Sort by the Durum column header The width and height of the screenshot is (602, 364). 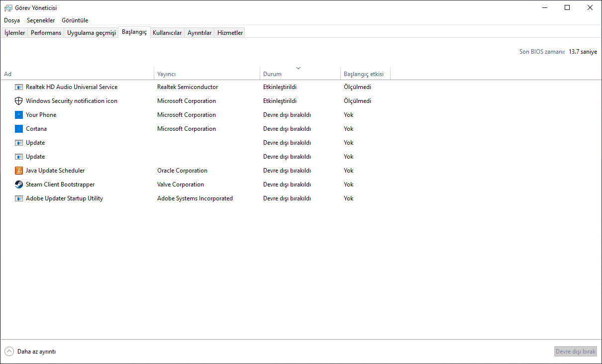300,74
